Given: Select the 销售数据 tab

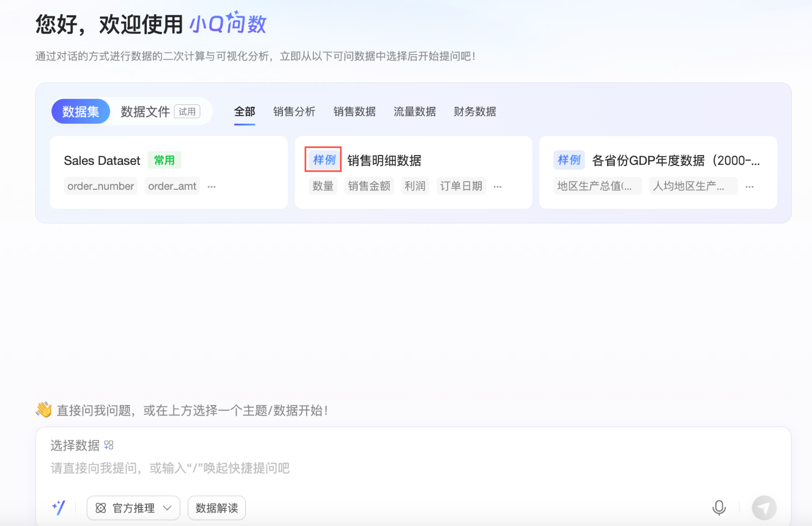Looking at the screenshot, I should click(x=355, y=112).
